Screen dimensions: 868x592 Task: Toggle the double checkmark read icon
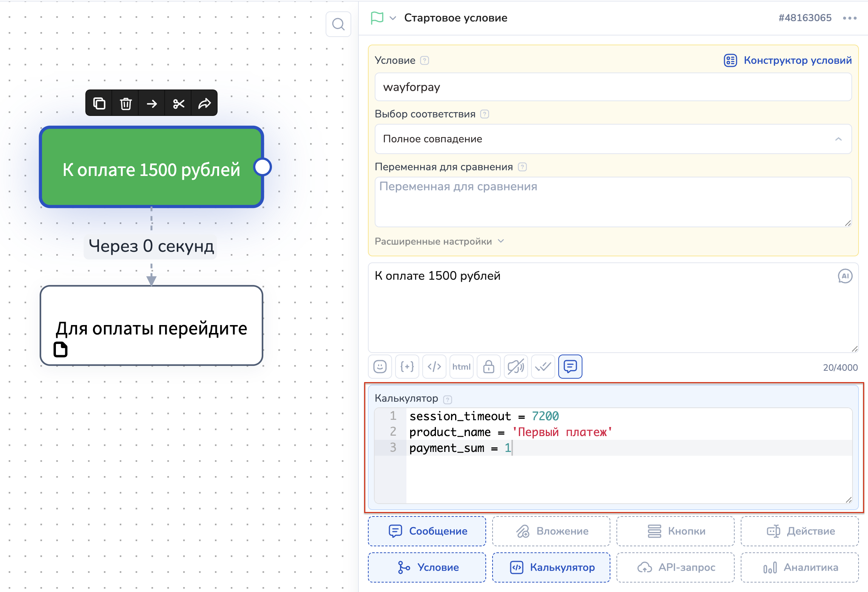[x=543, y=367]
